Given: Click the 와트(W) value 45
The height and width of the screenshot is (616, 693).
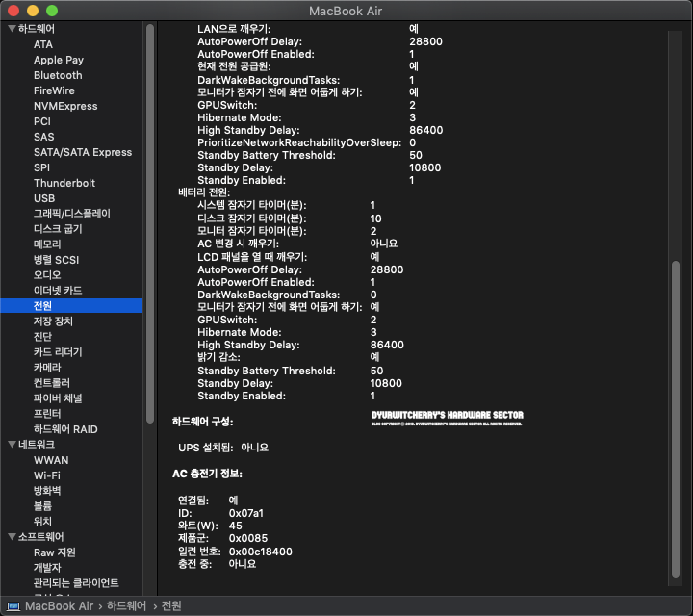Looking at the screenshot, I should click(x=235, y=526).
